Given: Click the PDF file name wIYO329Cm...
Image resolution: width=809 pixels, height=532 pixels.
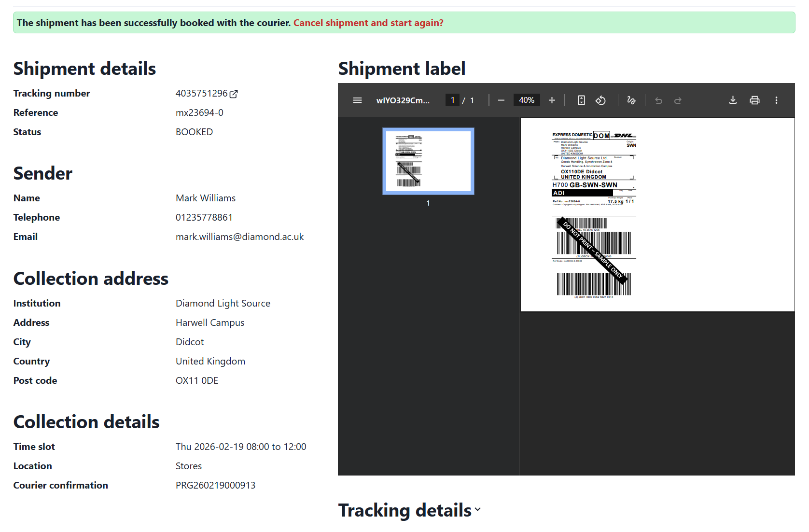Looking at the screenshot, I should (403, 100).
